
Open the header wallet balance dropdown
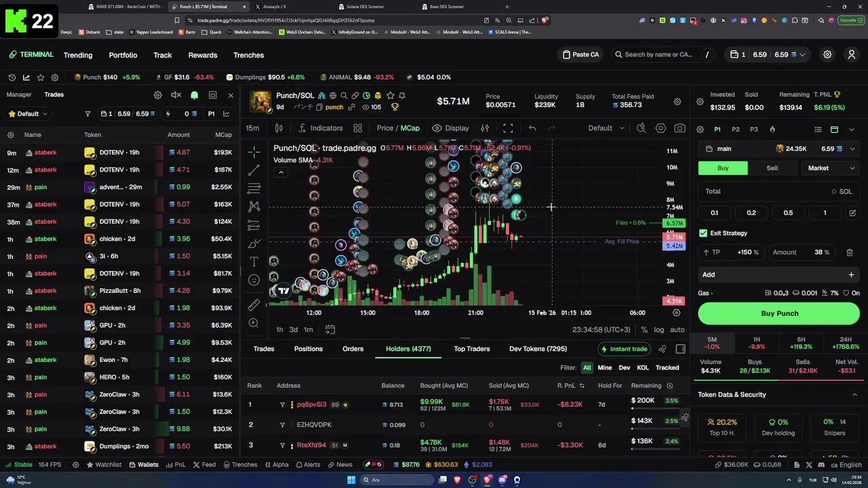point(767,55)
